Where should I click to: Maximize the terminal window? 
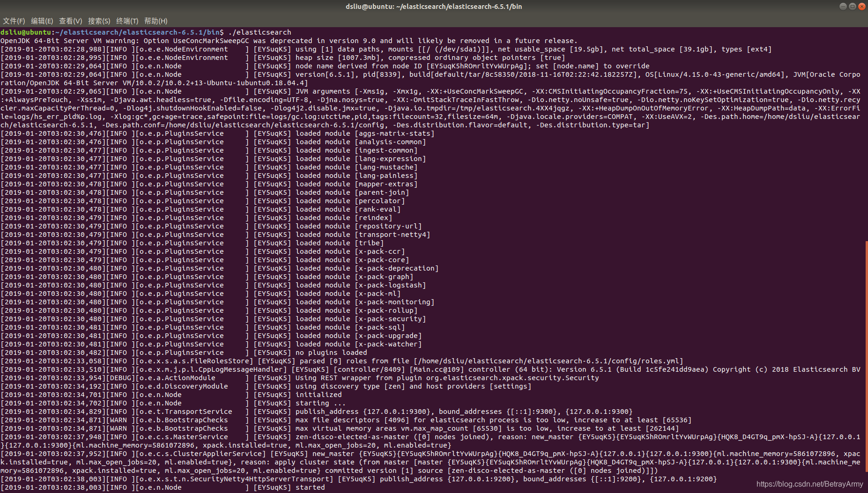coord(852,7)
